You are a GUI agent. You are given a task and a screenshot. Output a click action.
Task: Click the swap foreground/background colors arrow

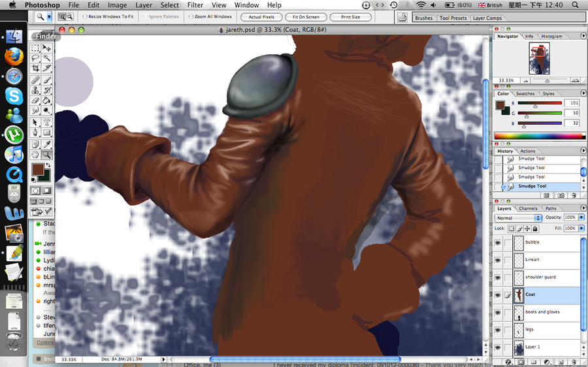48,165
